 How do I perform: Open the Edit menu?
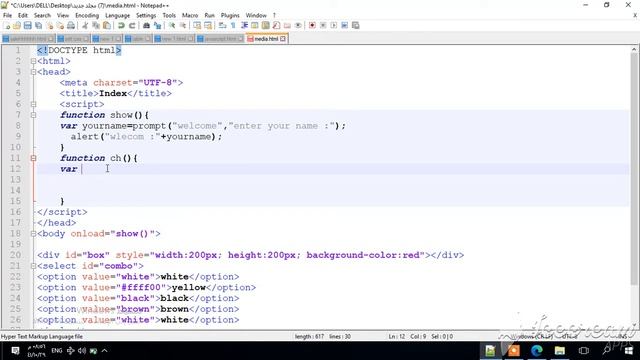[23, 16]
